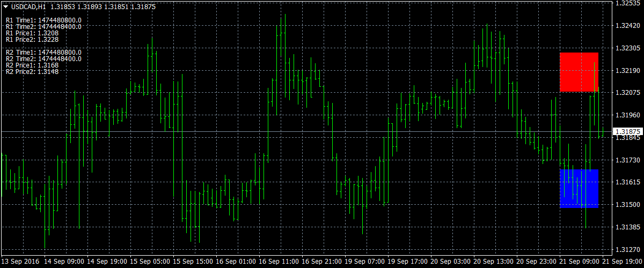
Task: Click the 1.31615 price axis label
Action: tap(627, 183)
